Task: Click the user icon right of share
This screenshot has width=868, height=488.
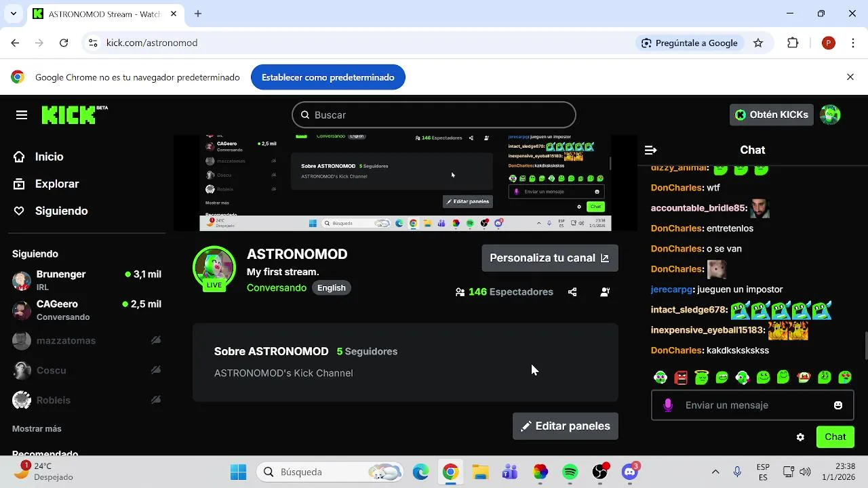Action: (605, 292)
